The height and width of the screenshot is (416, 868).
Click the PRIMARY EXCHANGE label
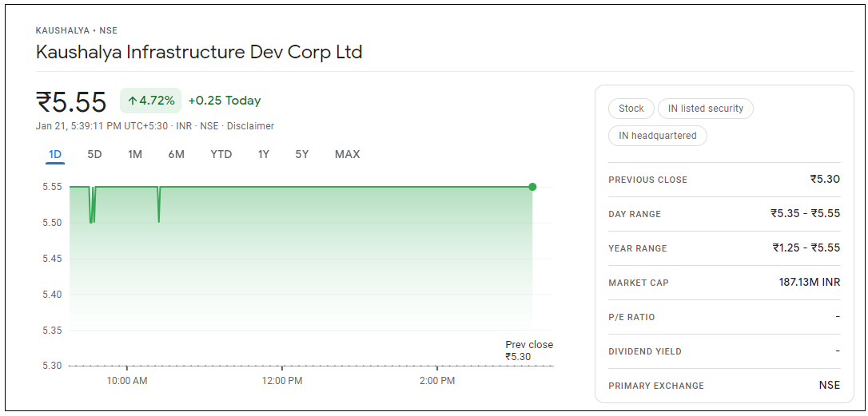click(656, 386)
